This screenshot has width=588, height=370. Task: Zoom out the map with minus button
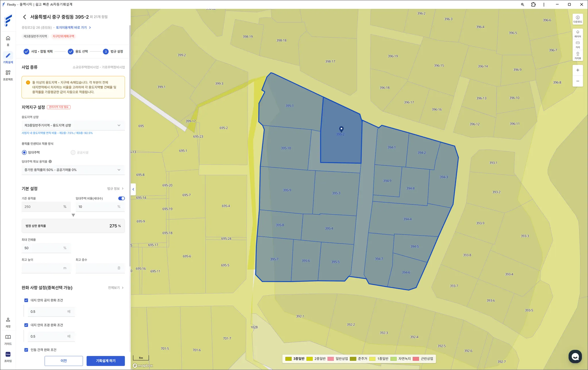point(577,81)
